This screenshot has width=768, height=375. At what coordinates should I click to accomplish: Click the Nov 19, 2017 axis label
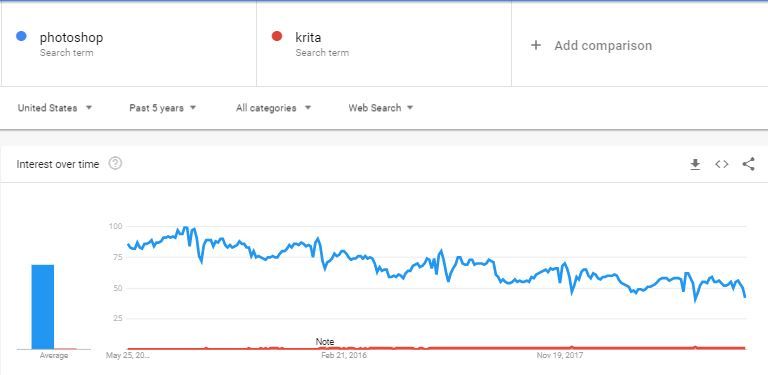[x=560, y=355]
